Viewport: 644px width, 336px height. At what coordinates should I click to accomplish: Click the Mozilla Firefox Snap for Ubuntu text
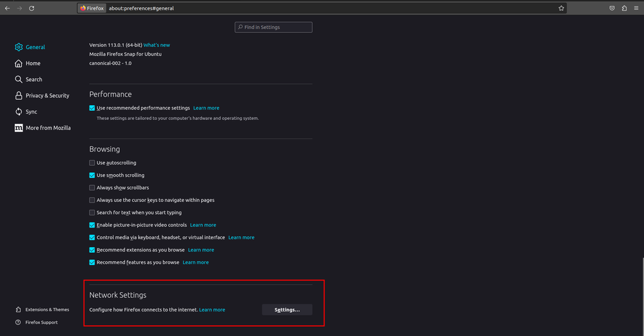coord(126,54)
